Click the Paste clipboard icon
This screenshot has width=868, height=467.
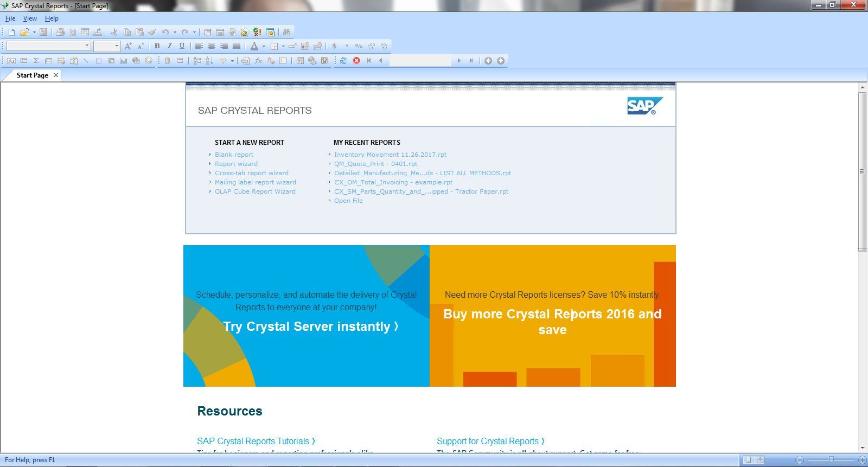point(139,32)
